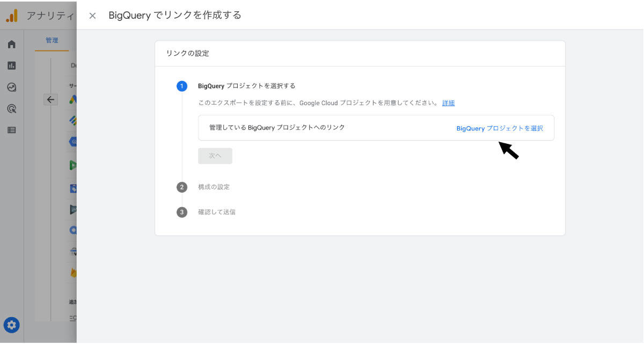Select step 1 BigQuery プロジェクトを選択する heading
The width and height of the screenshot is (644, 344).
pyautogui.click(x=247, y=86)
